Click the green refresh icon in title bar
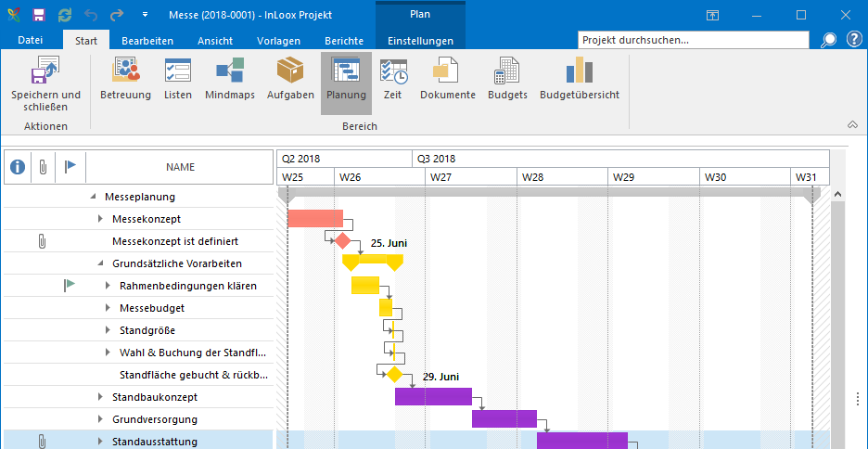Viewport: 868px width, 449px height. coord(65,15)
